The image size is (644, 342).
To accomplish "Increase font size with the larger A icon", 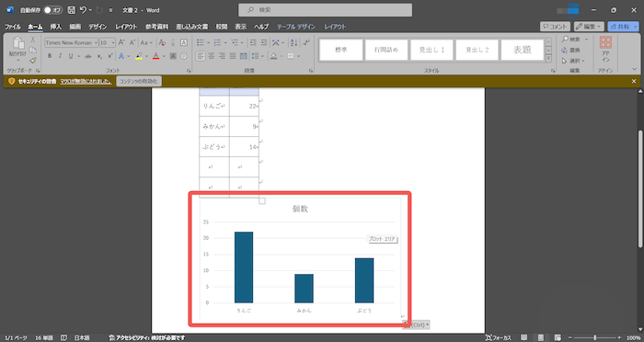I will click(121, 42).
